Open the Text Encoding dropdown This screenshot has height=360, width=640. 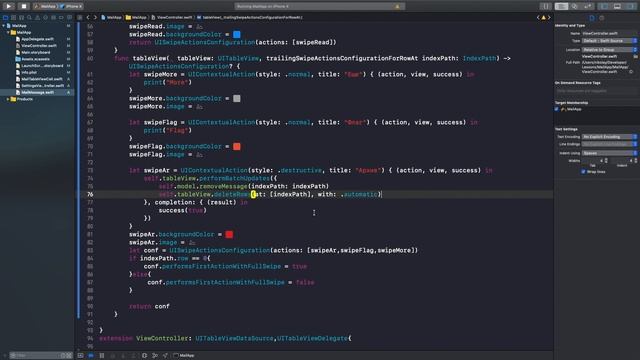[x=609, y=137]
